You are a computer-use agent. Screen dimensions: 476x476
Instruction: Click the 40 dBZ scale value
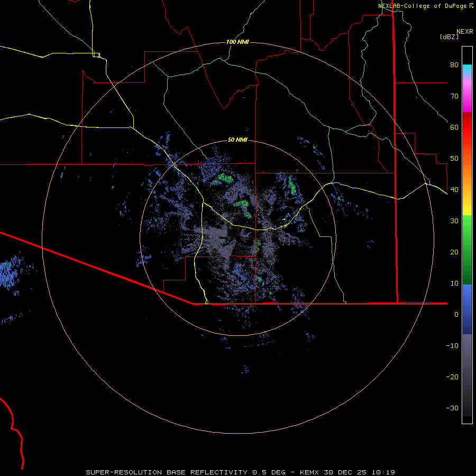454,189
